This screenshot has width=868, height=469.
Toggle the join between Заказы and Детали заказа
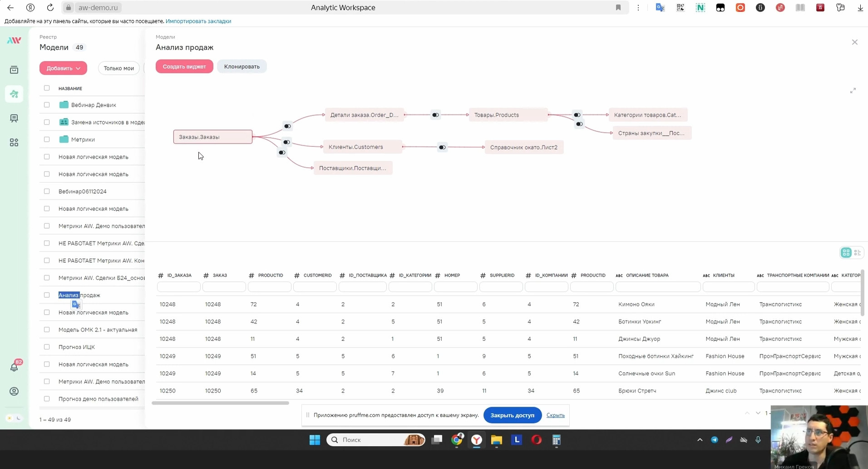(x=287, y=126)
